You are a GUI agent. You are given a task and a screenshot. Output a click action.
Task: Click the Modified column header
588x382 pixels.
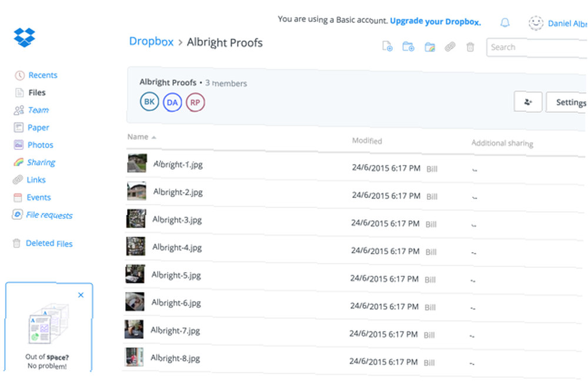tap(367, 141)
